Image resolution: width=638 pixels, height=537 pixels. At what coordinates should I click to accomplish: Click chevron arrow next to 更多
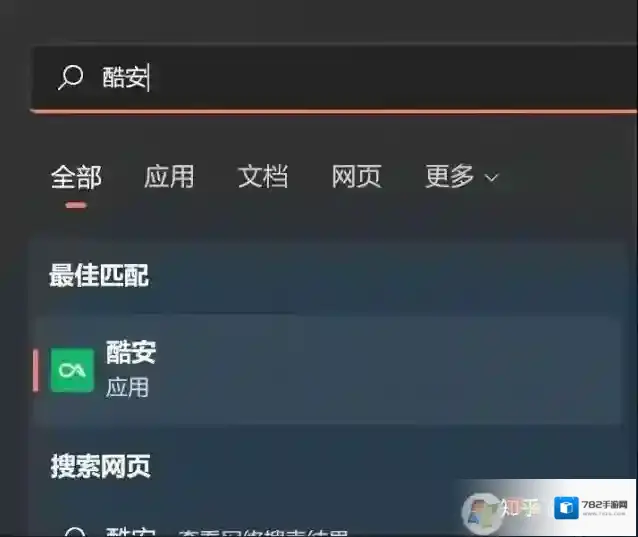[x=492, y=178]
